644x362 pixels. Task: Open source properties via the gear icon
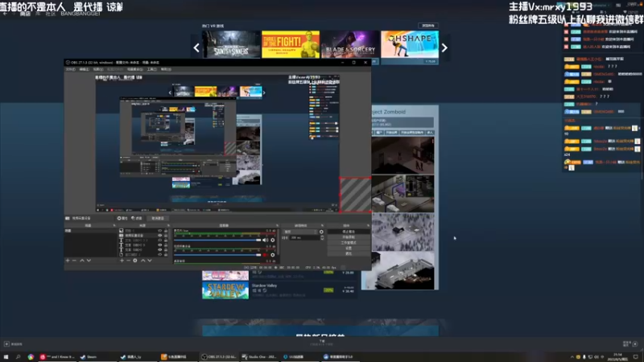(x=135, y=261)
